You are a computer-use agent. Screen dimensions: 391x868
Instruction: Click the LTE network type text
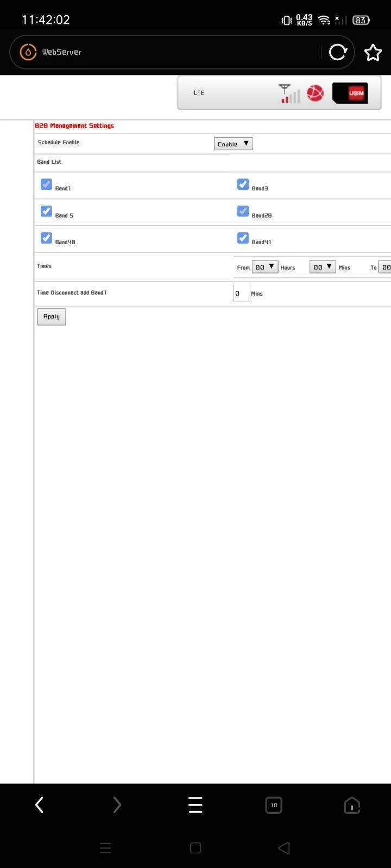199,93
